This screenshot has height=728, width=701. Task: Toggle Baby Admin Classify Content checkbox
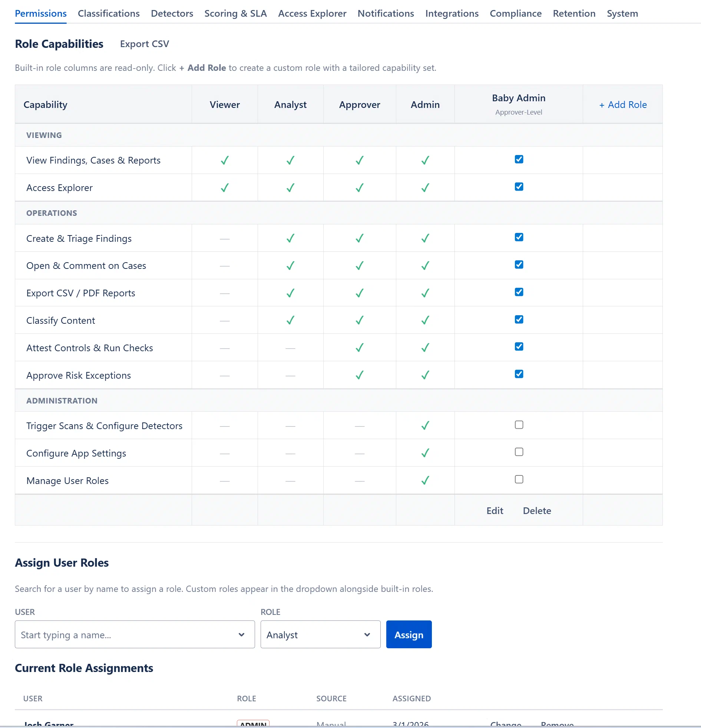[x=519, y=319]
